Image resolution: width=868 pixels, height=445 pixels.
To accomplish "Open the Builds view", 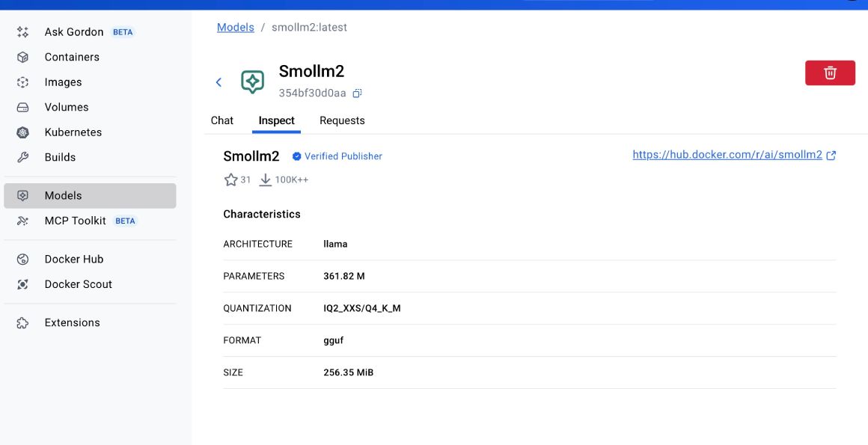I will (60, 157).
